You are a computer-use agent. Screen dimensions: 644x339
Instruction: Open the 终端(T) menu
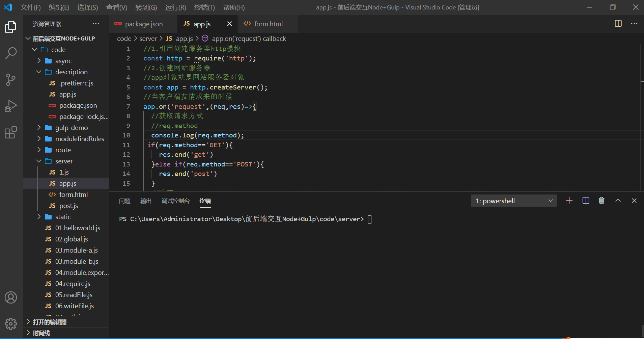tap(204, 7)
